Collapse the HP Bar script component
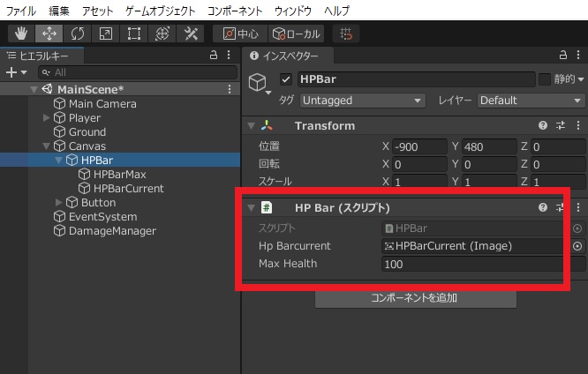The height and width of the screenshot is (374, 588). 252,207
